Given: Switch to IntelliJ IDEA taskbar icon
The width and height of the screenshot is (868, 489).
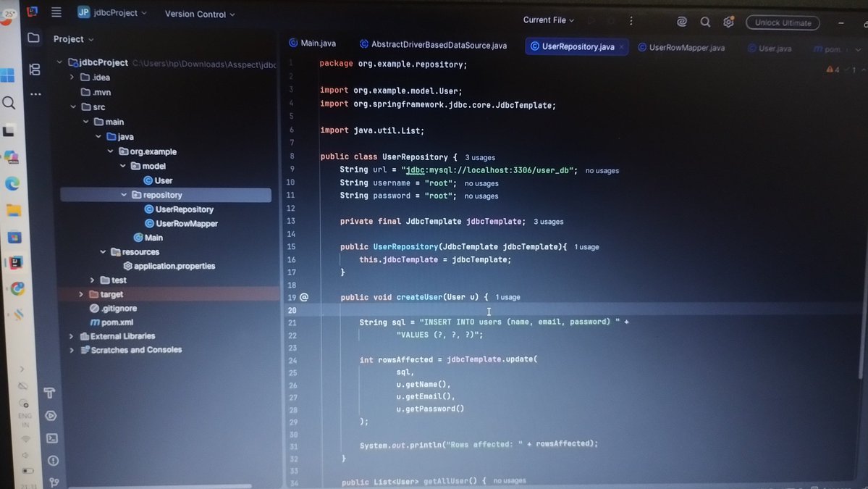Looking at the screenshot, I should click(16, 262).
